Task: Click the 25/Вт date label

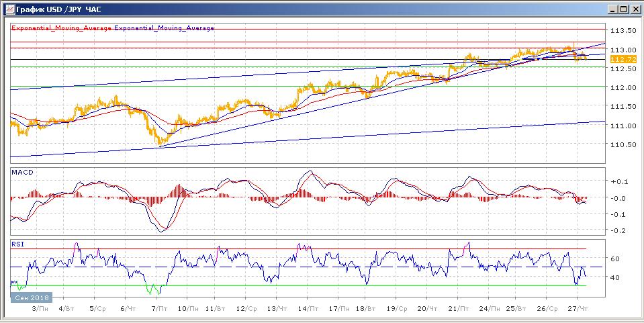Action: (516, 308)
